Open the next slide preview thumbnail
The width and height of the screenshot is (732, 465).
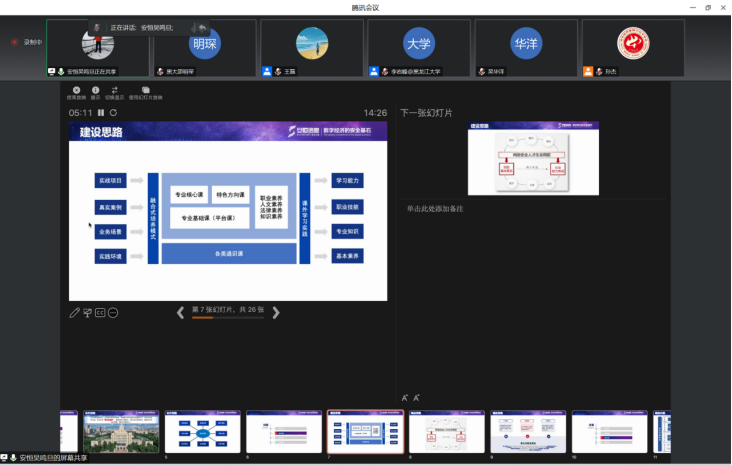[533, 159]
